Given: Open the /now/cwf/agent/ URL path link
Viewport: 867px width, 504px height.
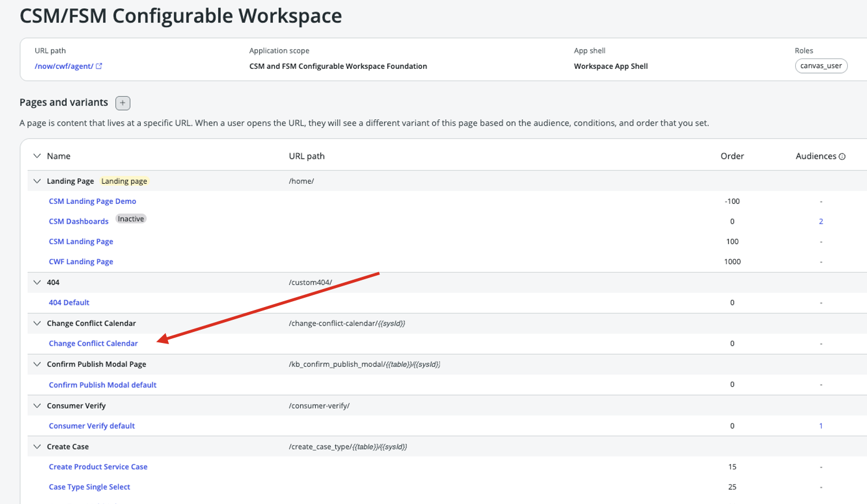Looking at the screenshot, I should (x=64, y=66).
